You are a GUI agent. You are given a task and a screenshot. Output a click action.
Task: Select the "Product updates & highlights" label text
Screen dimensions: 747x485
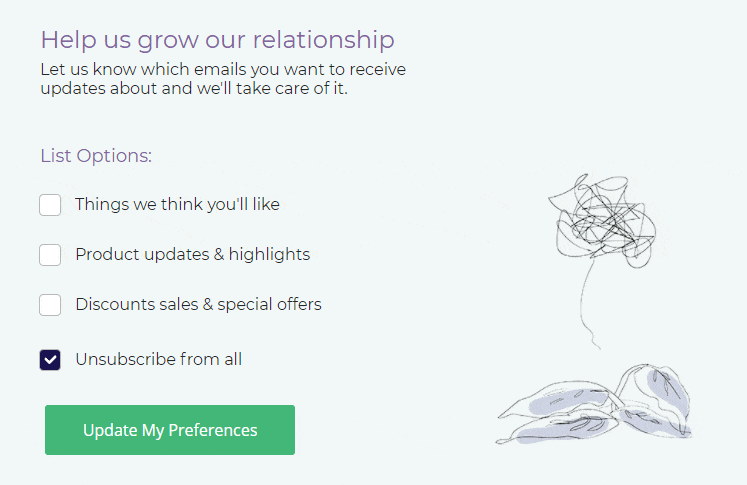(192, 255)
